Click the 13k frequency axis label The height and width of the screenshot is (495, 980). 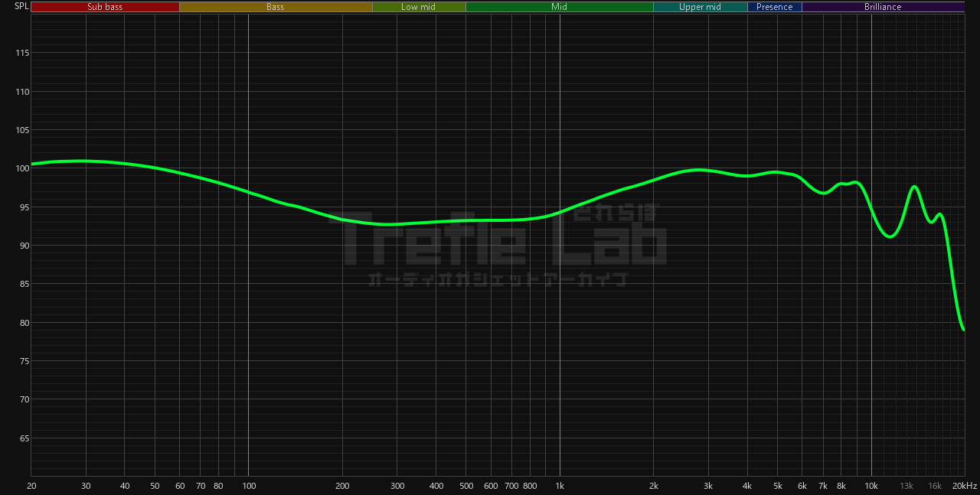pyautogui.click(x=906, y=486)
